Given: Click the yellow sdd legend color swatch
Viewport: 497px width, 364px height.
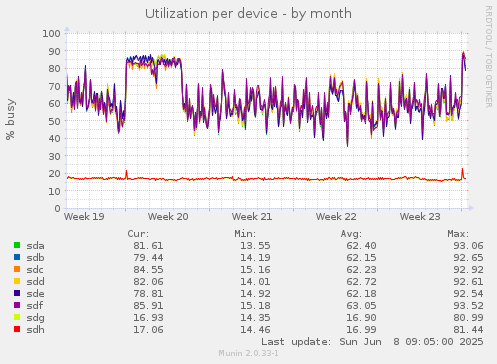Looking at the screenshot, I should [x=17, y=281].
